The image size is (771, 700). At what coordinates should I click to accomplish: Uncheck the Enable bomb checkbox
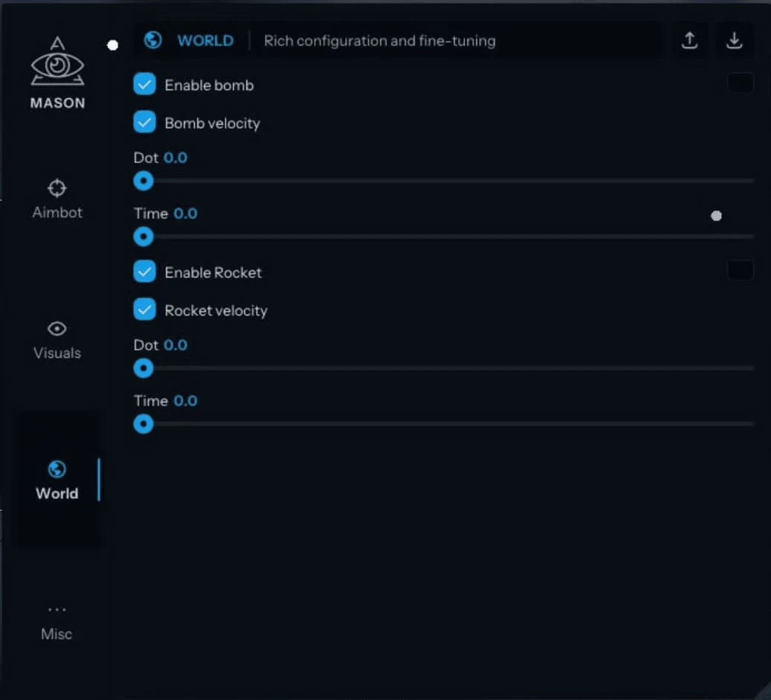[144, 85]
